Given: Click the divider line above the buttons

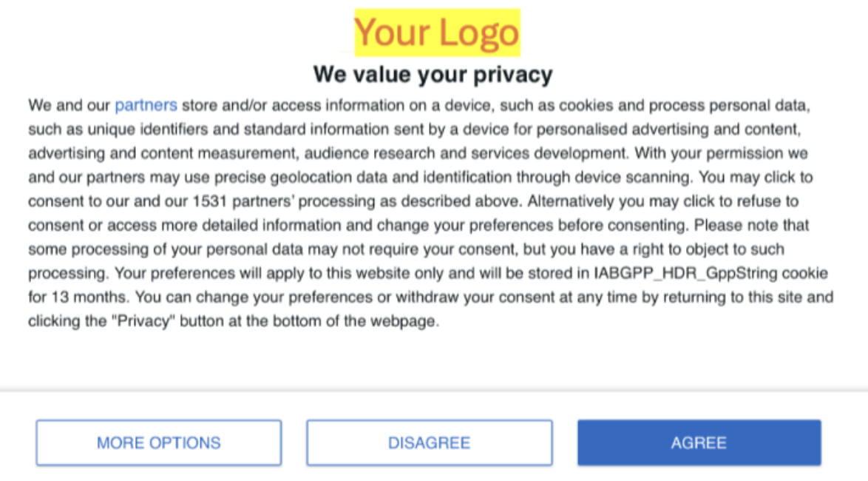Looking at the screenshot, I should (x=434, y=390).
